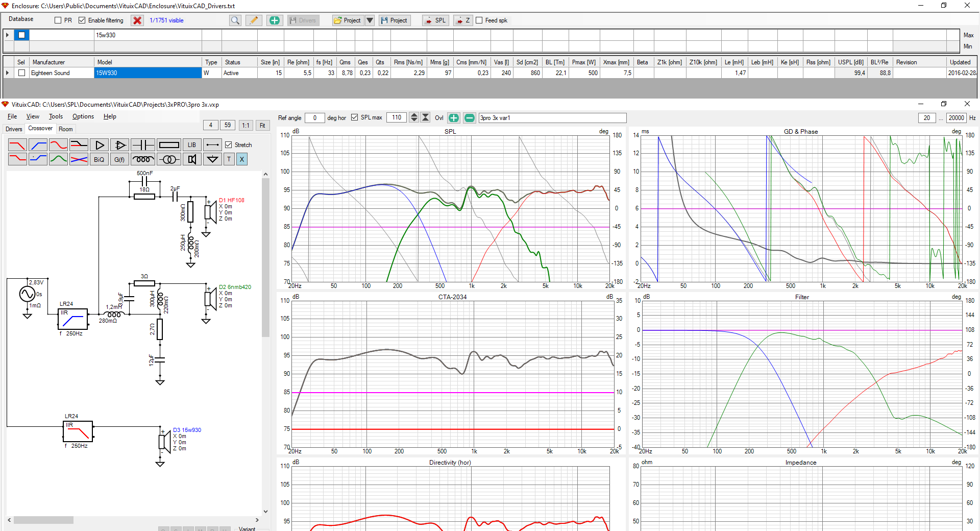Toggle the checkbox in the filter row
Image resolution: width=980 pixels, height=531 pixels.
tap(21, 35)
